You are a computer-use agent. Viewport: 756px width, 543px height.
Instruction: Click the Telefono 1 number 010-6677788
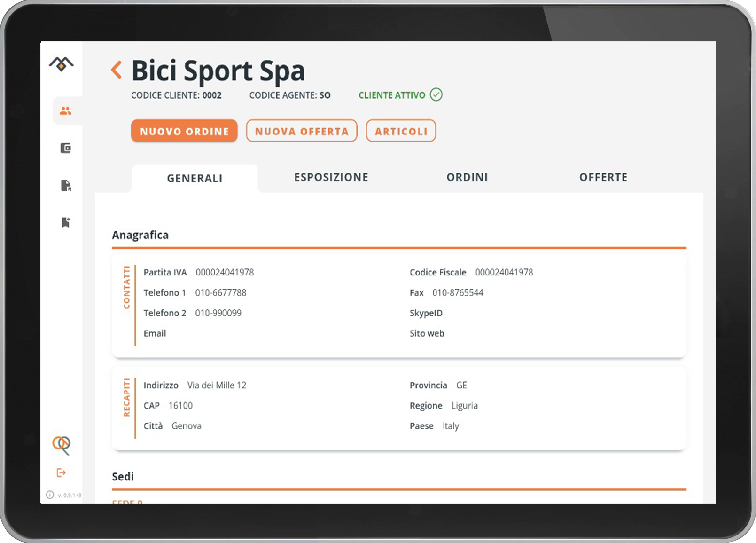click(220, 292)
